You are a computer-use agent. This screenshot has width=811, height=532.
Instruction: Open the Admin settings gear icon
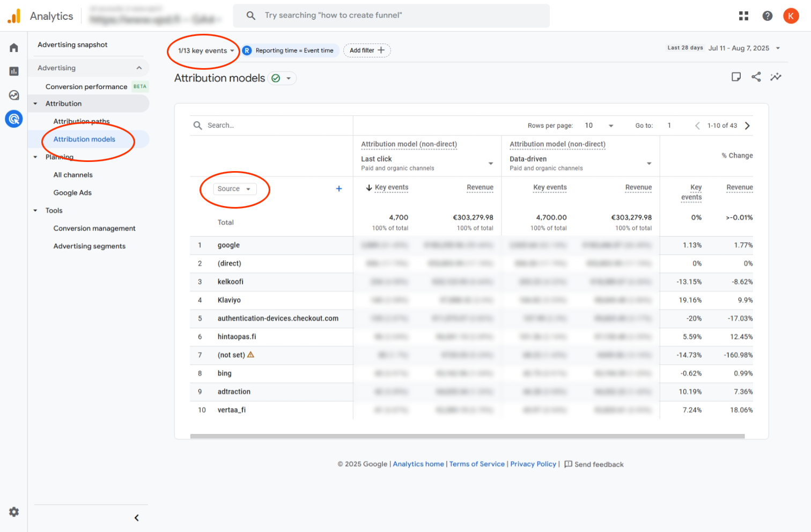pos(14,512)
